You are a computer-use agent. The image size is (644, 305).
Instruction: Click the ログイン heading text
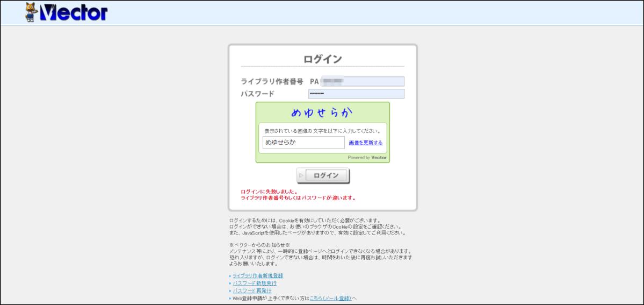322,59
